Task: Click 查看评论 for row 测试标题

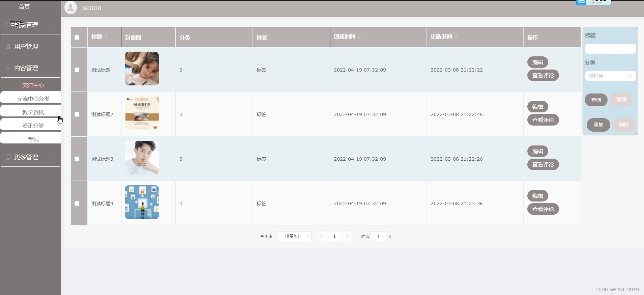Action: tap(543, 75)
